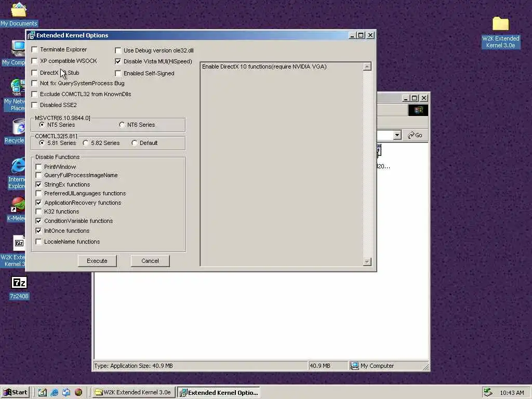Check the Enabled Self-Signed option

click(118, 73)
